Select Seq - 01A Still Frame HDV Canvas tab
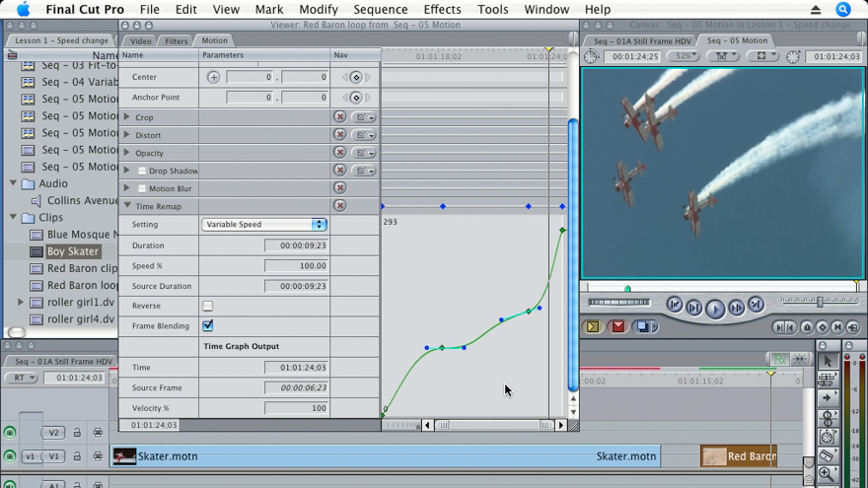Screen dimensions: 868x488 641,41
